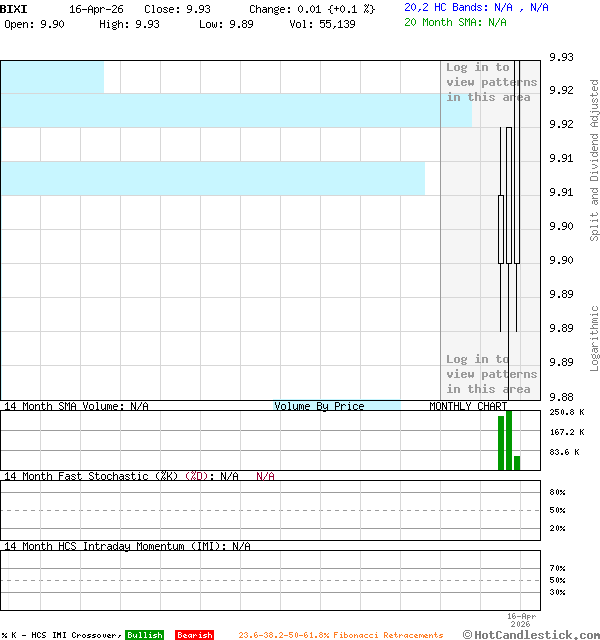The height and width of the screenshot is (640, 600).
Task: Click the bottom 'Log in to view patterns' text
Action: [491, 374]
